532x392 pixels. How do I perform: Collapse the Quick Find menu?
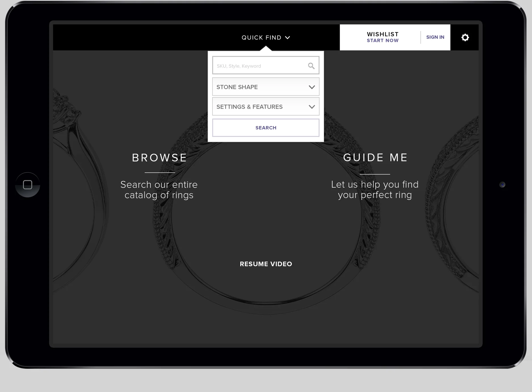266,37
